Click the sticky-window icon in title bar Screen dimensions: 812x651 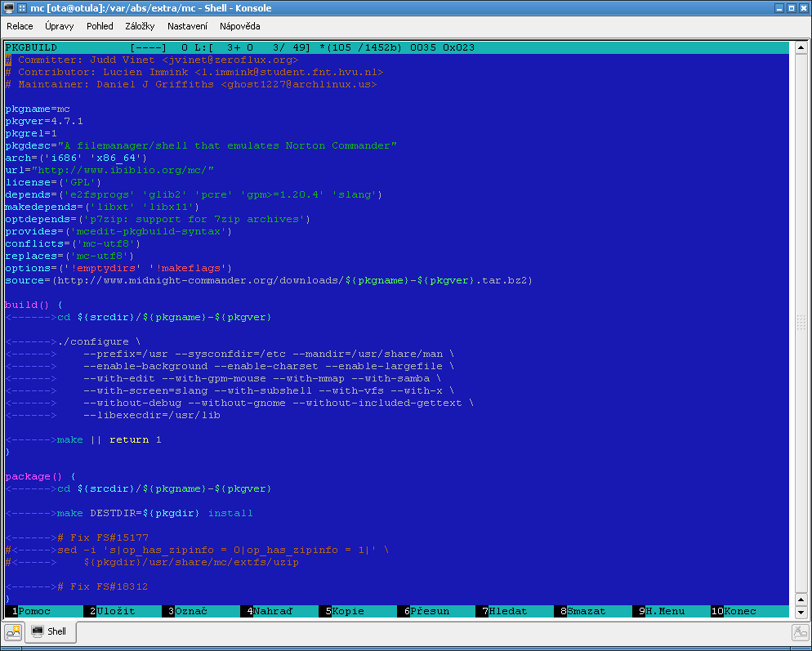point(22,8)
